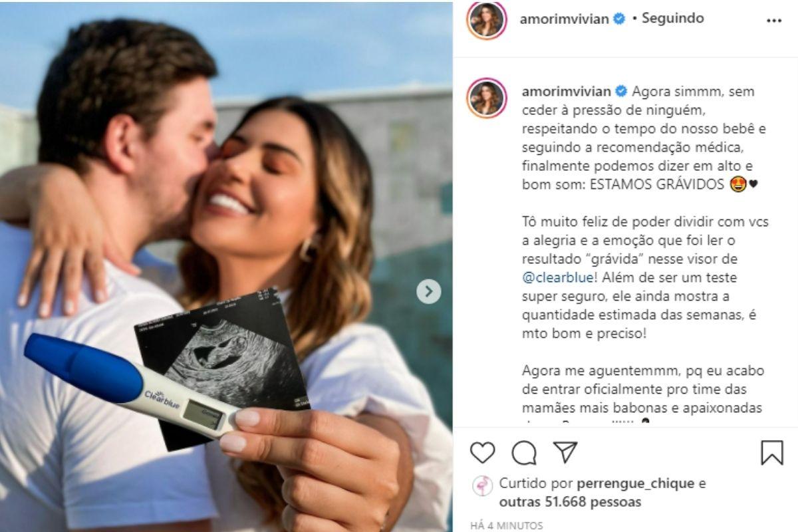This screenshot has width=798, height=532.
Task: Go to next photo with carousel arrow
Action: pos(429,291)
